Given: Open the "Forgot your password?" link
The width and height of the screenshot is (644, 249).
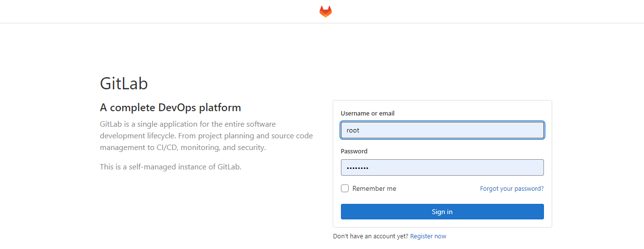Looking at the screenshot, I should 511,188.
